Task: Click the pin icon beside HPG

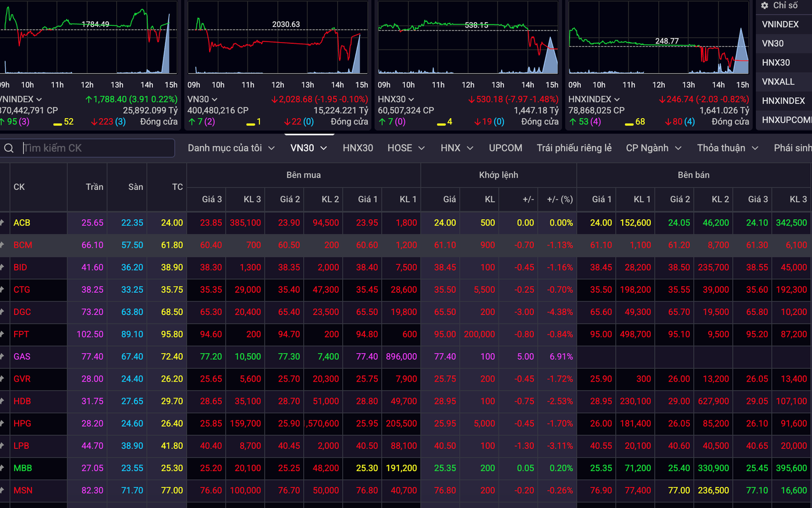Action: tap(2, 423)
